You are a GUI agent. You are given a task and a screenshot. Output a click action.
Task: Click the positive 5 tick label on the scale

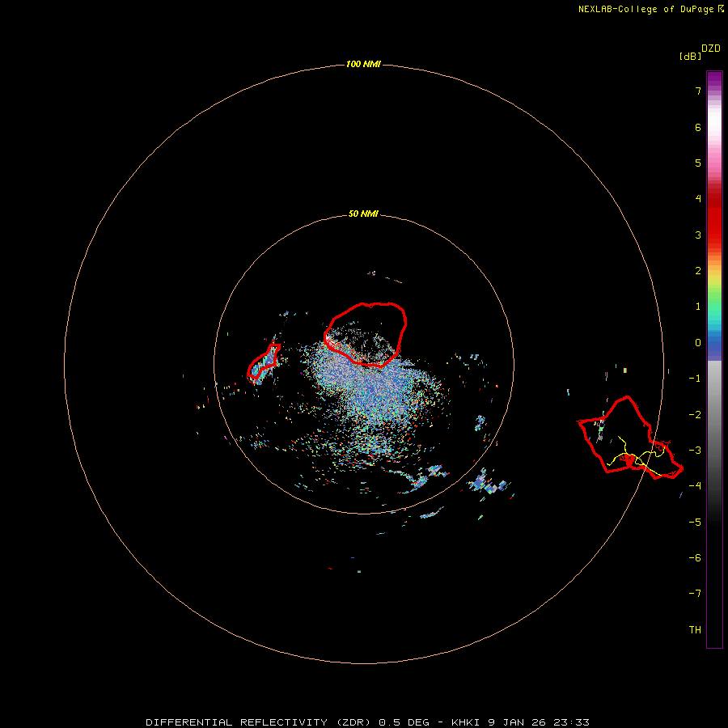698,163
